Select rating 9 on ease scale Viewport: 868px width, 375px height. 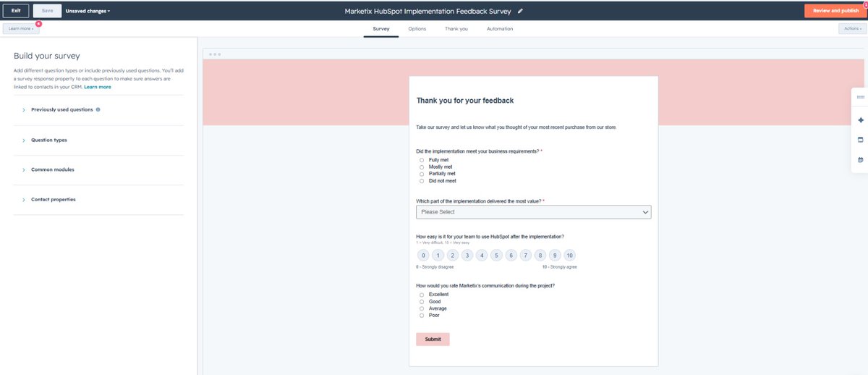[x=555, y=255]
